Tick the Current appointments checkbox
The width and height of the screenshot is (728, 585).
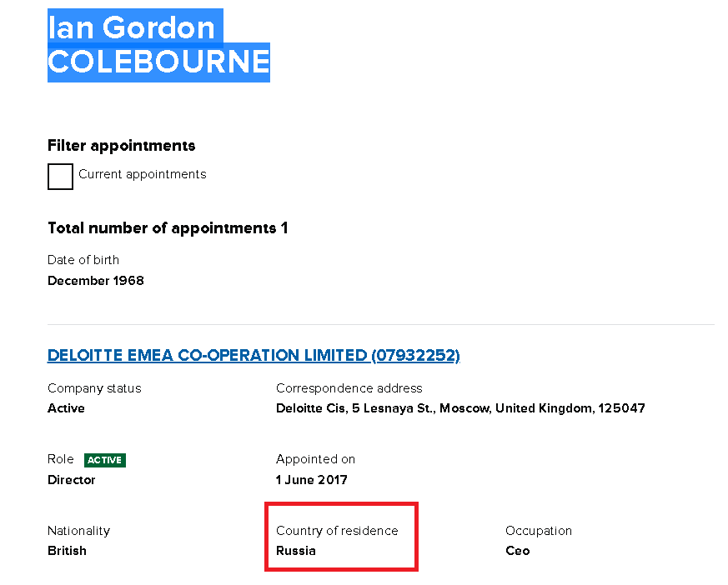pos(60,177)
